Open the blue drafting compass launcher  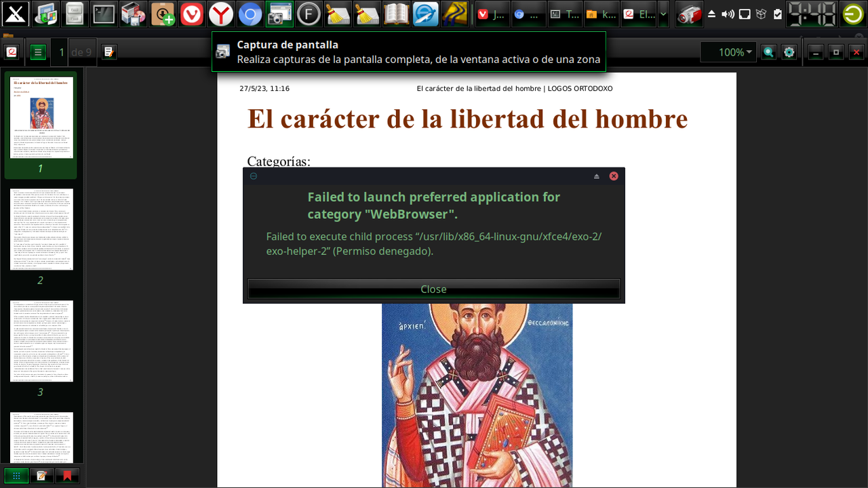pos(426,14)
